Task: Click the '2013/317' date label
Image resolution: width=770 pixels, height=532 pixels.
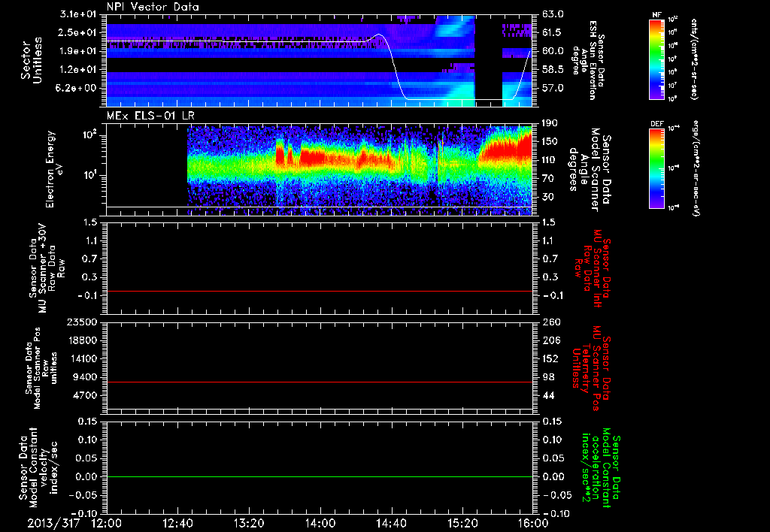Action: coord(53,523)
